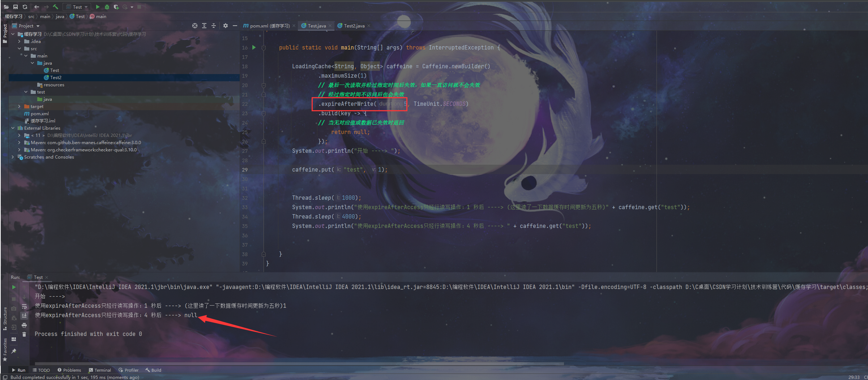Hide the Project panel with minus icon
Viewport: 868px width, 380px height.
(235, 26)
